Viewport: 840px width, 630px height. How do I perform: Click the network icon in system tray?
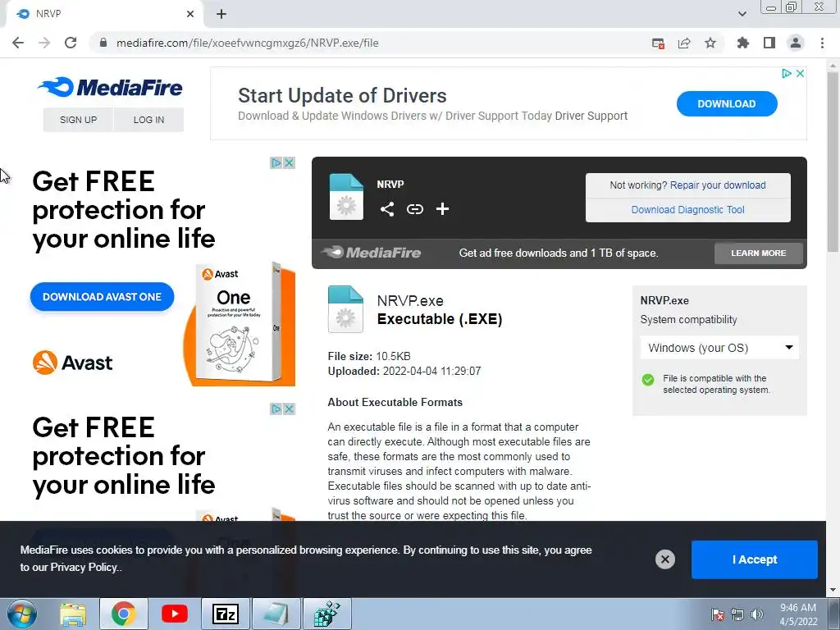tap(737, 614)
